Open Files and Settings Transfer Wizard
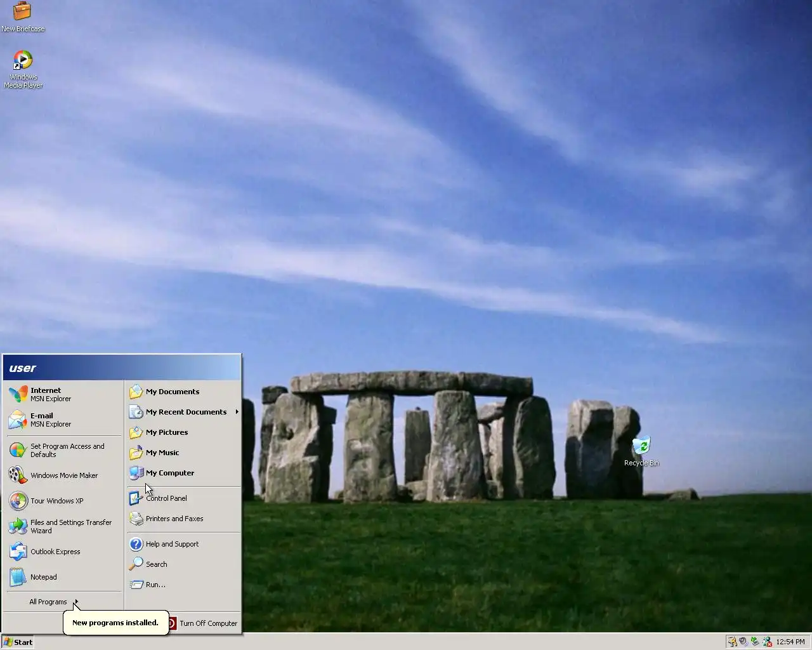 (x=63, y=526)
